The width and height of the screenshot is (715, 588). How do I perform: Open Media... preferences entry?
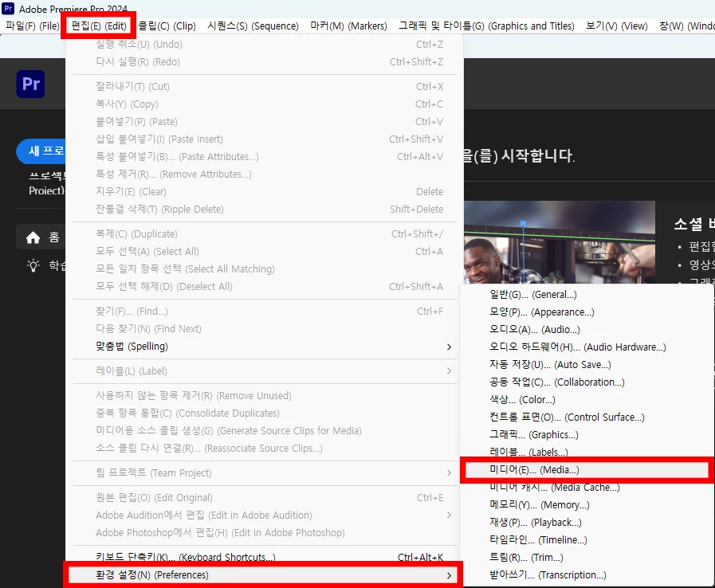click(x=586, y=470)
